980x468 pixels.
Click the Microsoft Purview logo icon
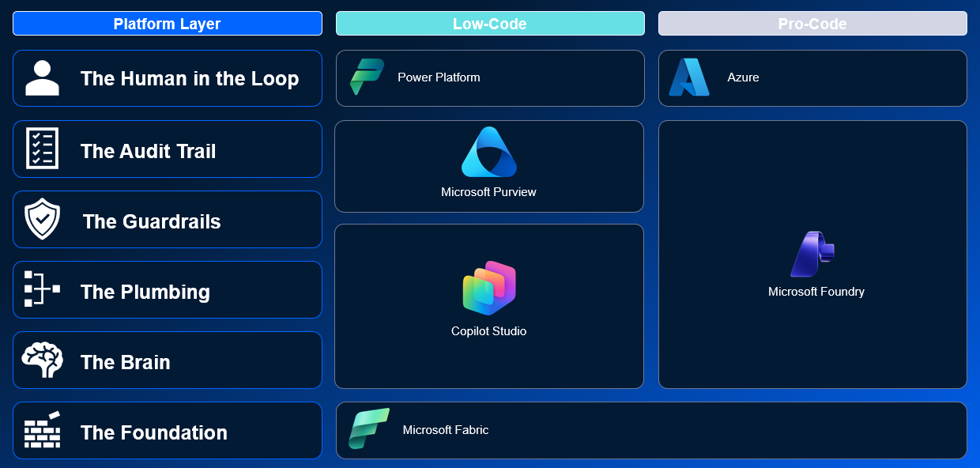[x=488, y=152]
